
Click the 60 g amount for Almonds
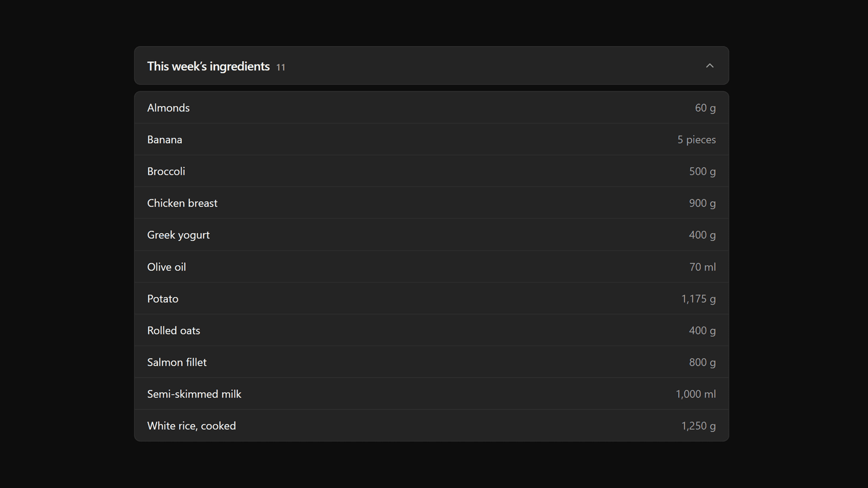click(x=705, y=108)
